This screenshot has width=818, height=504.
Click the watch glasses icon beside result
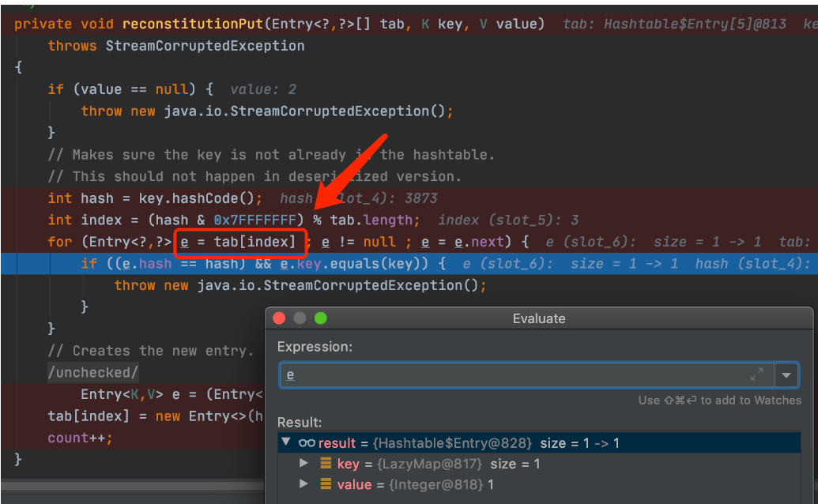307,443
